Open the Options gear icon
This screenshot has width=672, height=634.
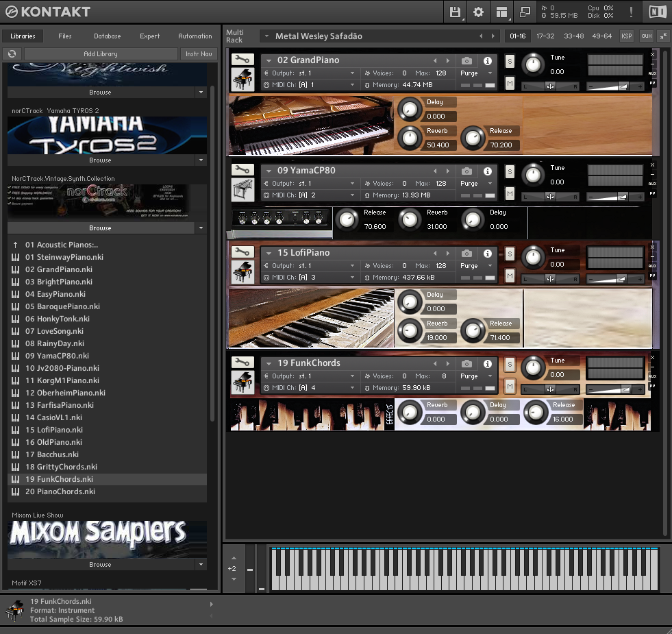[x=478, y=12]
